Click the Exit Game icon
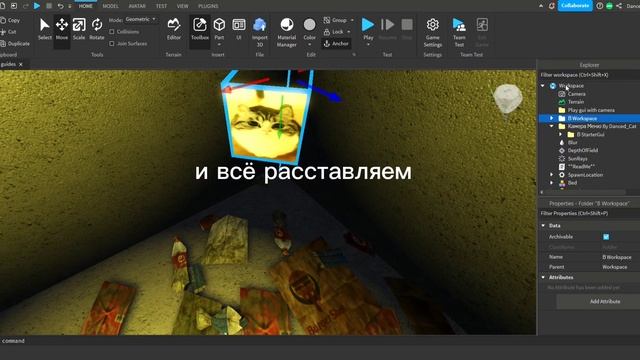Screen dimensions: 640x360 click(x=482, y=25)
